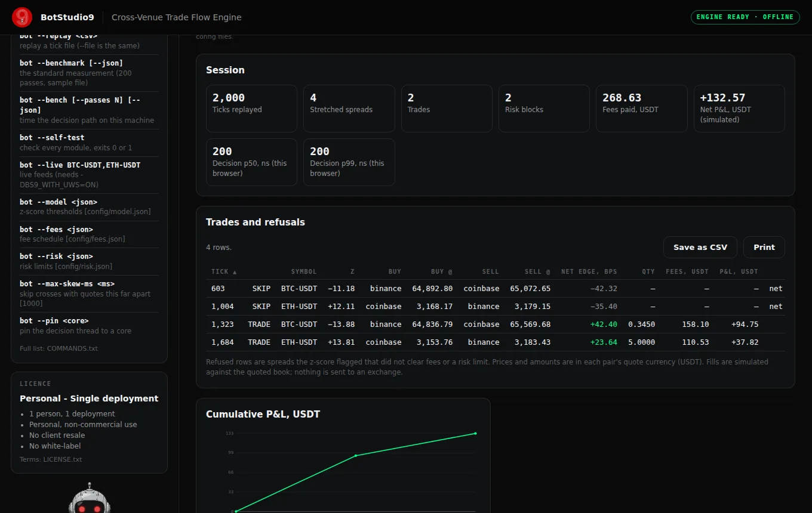
Task: Save the trades table as CSV
Action: 700,247
